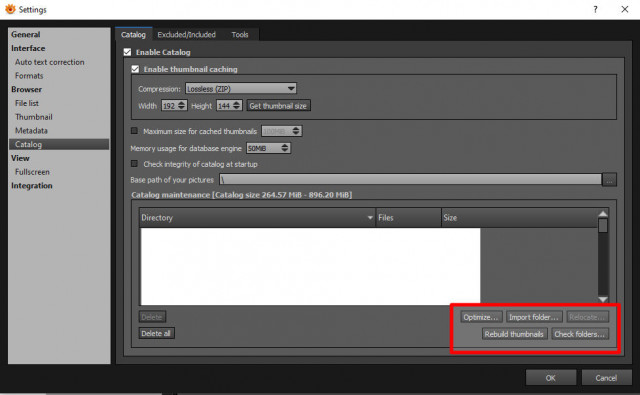Click the scrollbar down arrow in directory list

click(603, 299)
